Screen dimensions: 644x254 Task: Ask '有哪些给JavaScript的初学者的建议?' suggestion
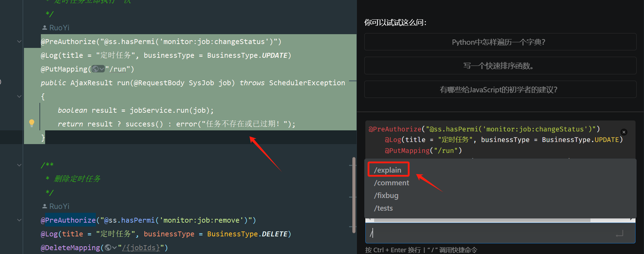[500, 89]
